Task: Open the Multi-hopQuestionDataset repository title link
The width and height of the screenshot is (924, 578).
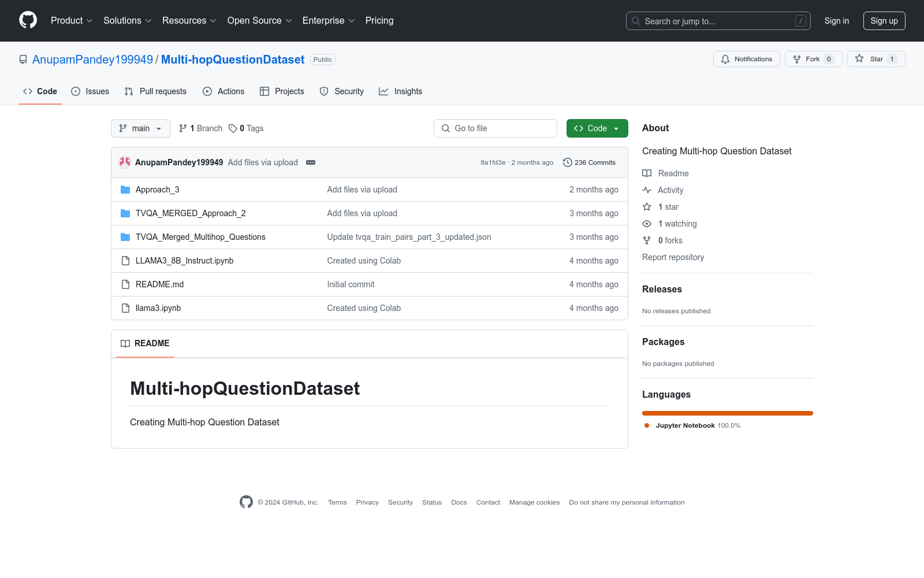Action: (233, 60)
